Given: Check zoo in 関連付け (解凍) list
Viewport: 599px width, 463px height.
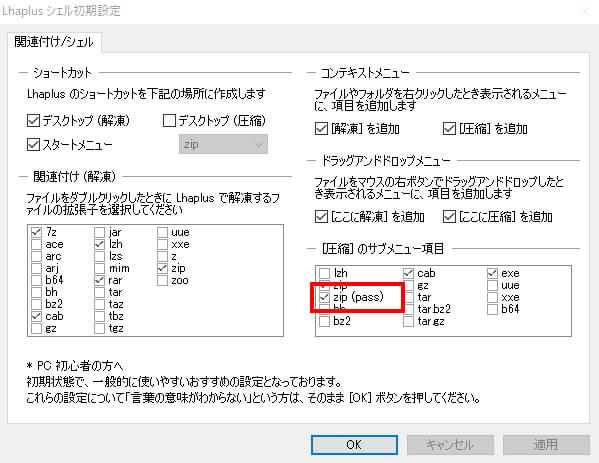Looking at the screenshot, I should (162, 280).
